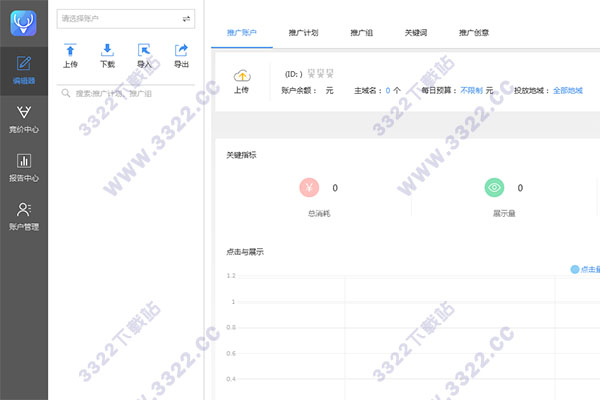Open the 编辑器 editor sidebar section
Screen dimensions: 600x400
point(24,71)
